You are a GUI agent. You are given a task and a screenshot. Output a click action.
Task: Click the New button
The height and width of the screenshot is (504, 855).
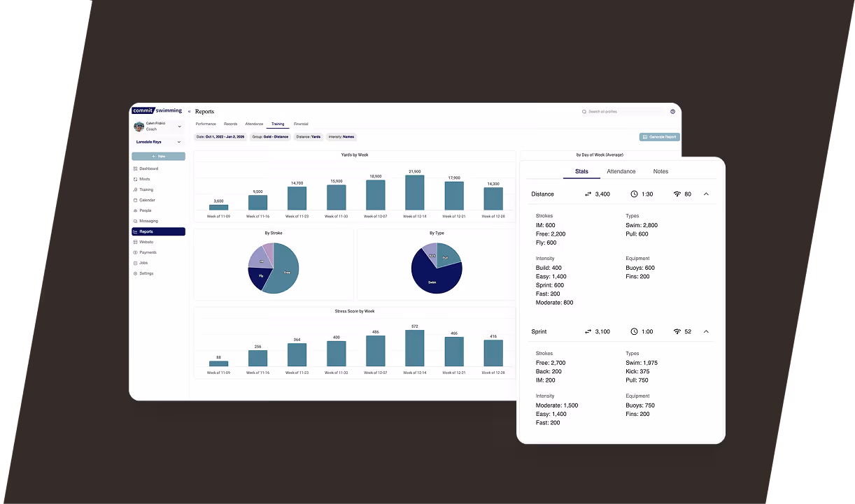158,156
